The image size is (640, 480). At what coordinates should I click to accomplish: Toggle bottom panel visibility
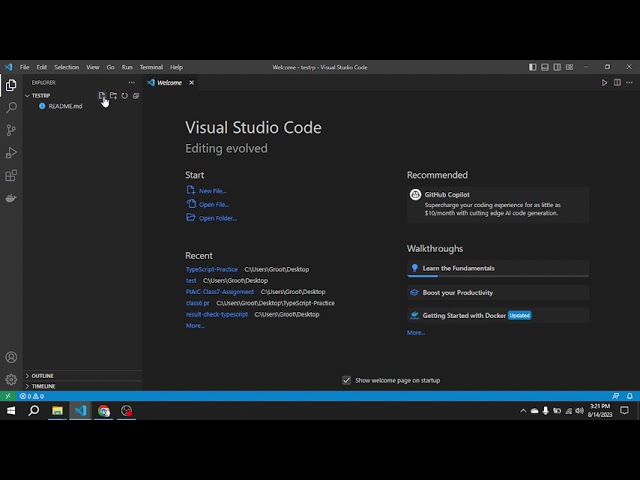point(545,67)
